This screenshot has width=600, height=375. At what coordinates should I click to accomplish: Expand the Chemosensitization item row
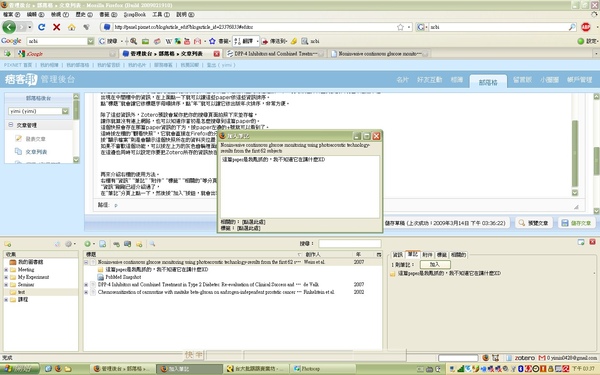(x=86, y=292)
